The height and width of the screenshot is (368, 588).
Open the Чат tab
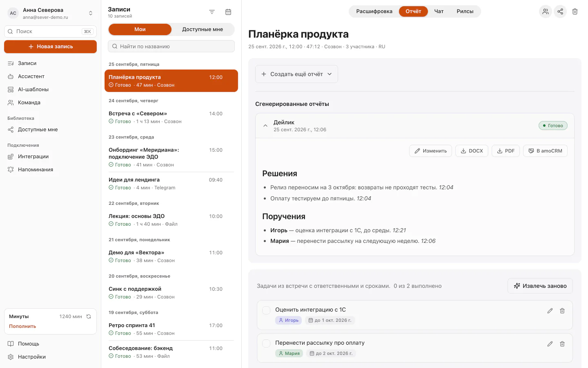tap(439, 11)
